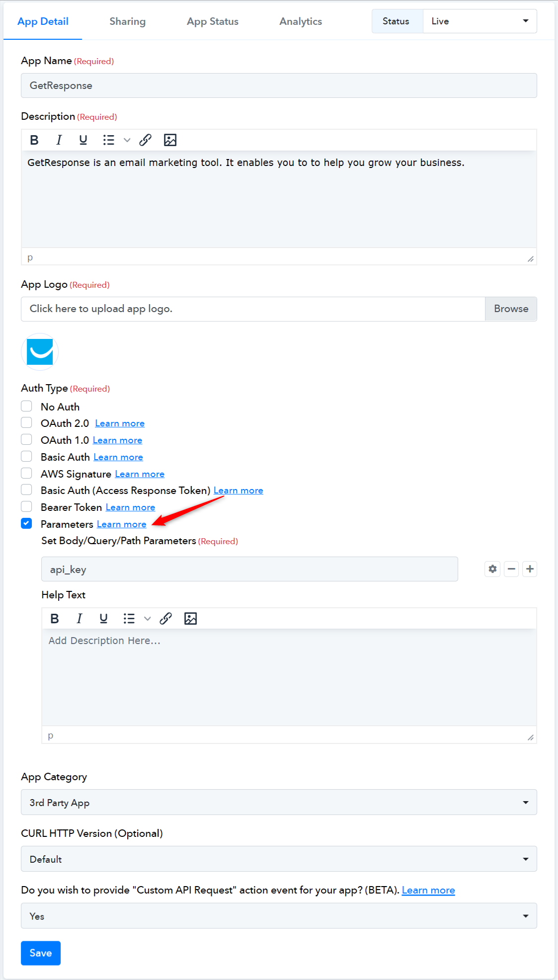Viewport: 558px width, 980px height.
Task: Click Description editor resize handle
Action: coord(531,258)
